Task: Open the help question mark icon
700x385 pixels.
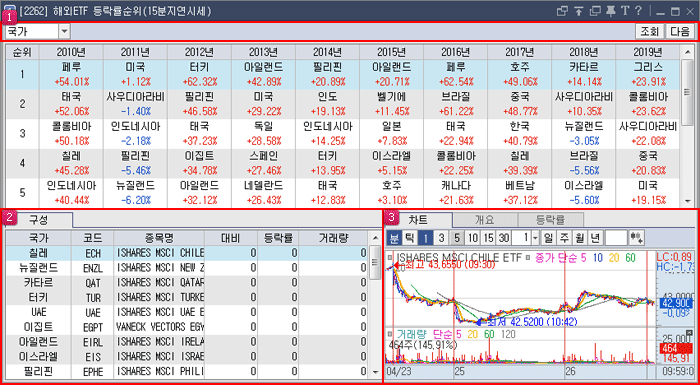Action: 638,11
